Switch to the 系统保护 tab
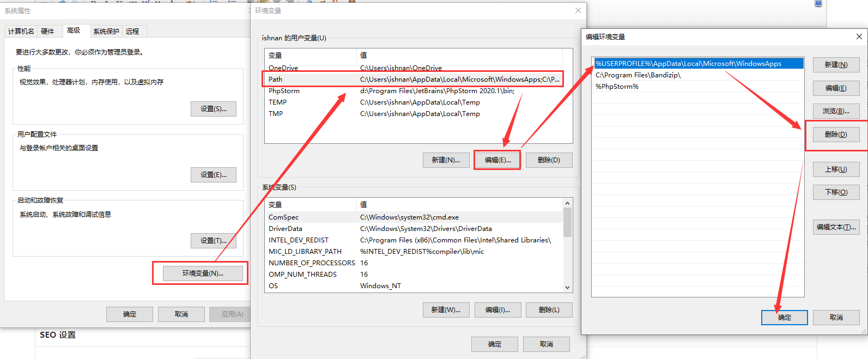The width and height of the screenshot is (868, 359). coord(106,32)
